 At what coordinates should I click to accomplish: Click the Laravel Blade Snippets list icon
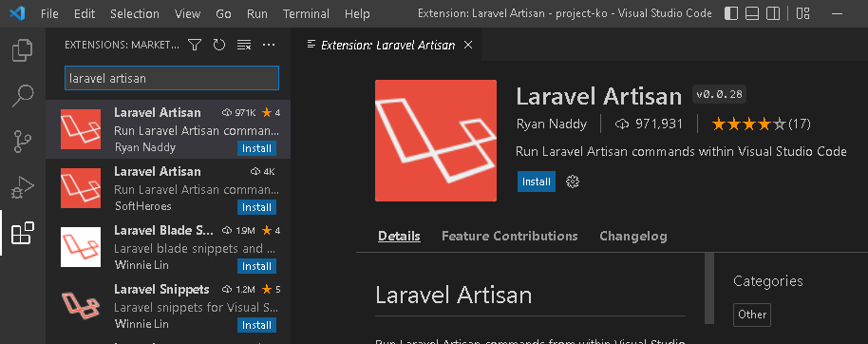(81, 247)
